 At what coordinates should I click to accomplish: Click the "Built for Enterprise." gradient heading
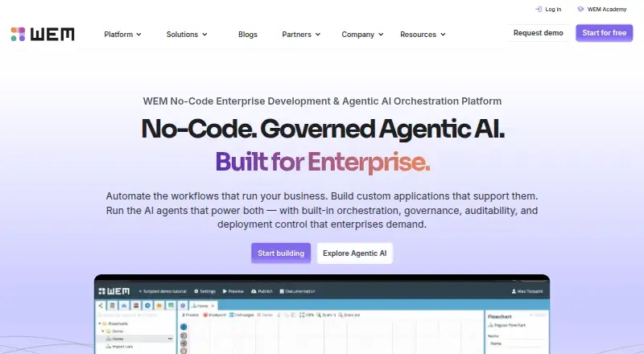[323, 162]
